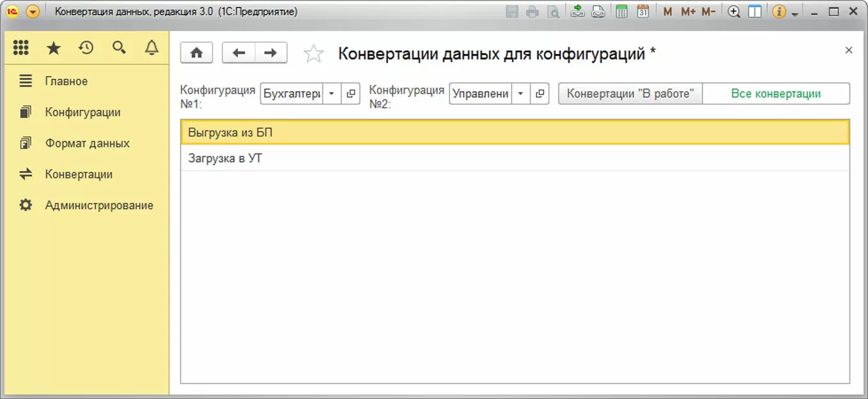Go to home page button
This screenshot has width=868, height=399.
pos(197,53)
